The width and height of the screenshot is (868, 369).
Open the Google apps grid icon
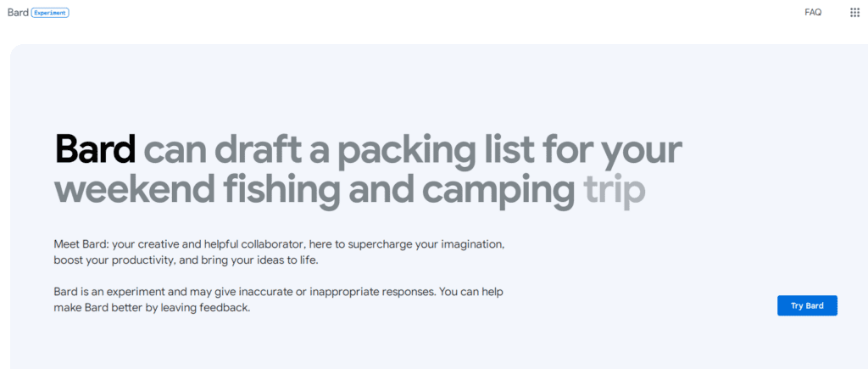pos(854,13)
